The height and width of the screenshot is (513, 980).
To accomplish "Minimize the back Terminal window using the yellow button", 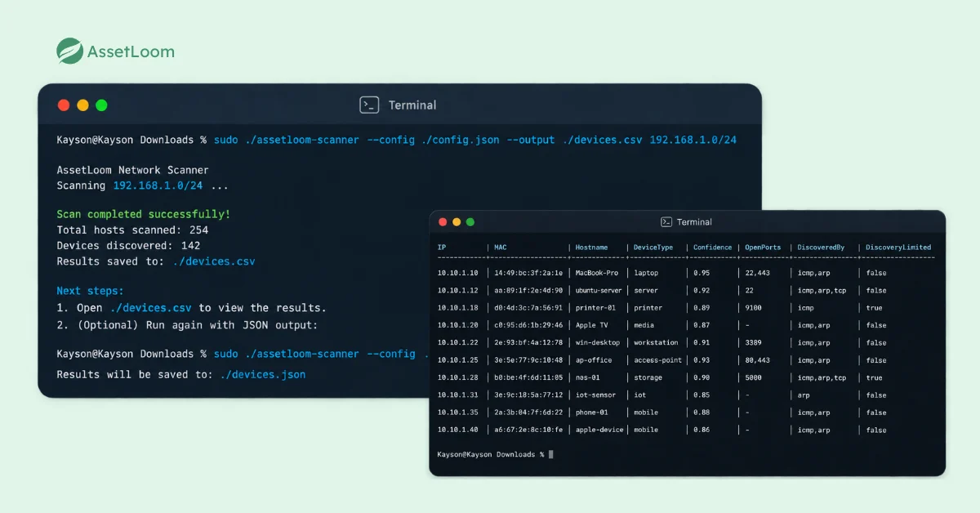I will [82, 105].
